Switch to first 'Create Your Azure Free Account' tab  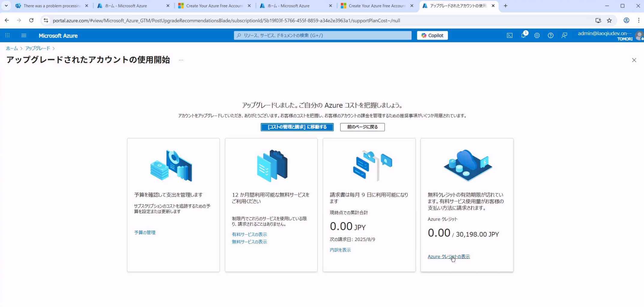[x=214, y=6]
